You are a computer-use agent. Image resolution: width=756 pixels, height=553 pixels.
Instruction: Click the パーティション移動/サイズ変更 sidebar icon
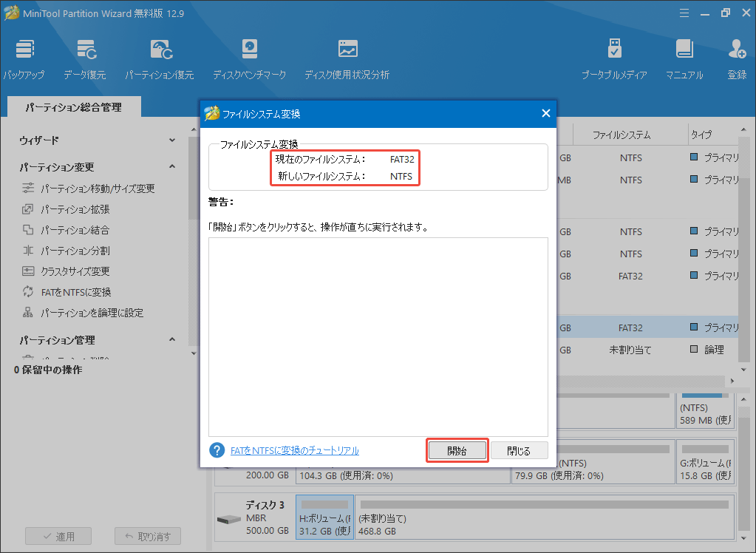pos(28,189)
